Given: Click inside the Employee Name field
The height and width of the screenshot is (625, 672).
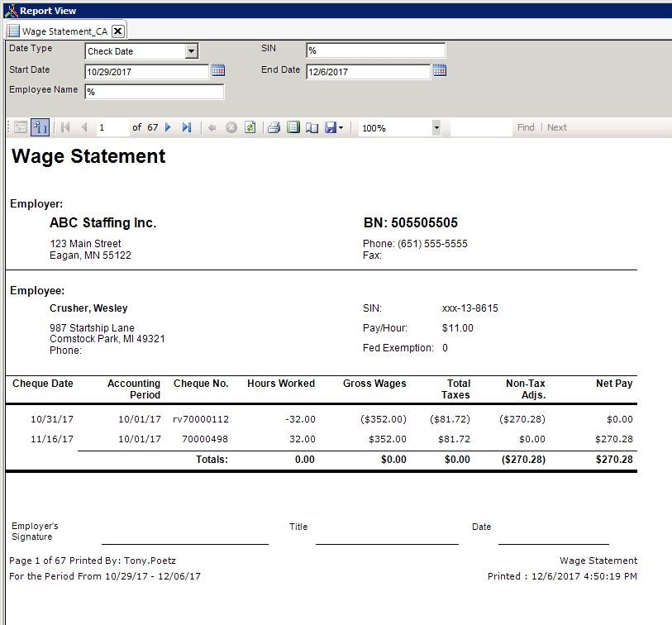Looking at the screenshot, I should 153,92.
